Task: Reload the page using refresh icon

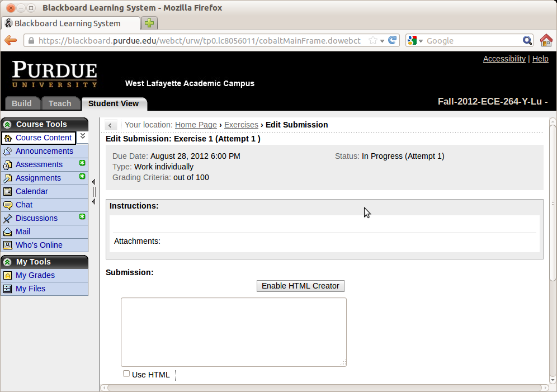Action: (x=393, y=40)
